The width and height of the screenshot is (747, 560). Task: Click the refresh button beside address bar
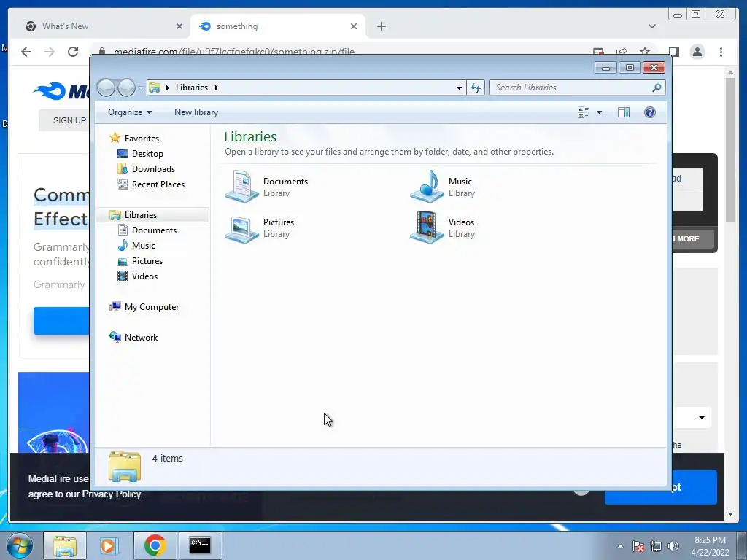point(476,87)
